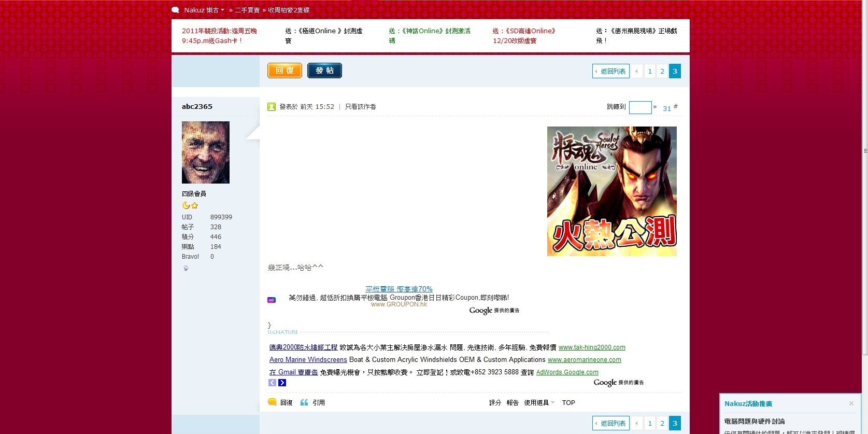868x434 pixels.
Task: Open the SD高達Online 12/20改版虛寶 announcement
Action: click(524, 36)
